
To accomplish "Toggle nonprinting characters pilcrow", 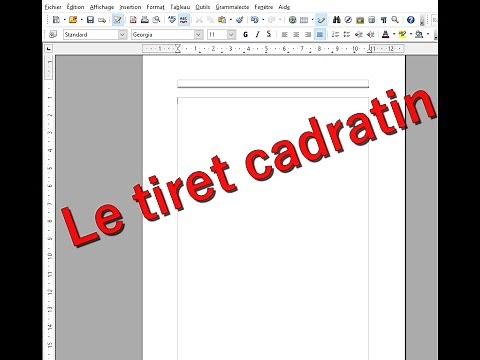I will 383,20.
